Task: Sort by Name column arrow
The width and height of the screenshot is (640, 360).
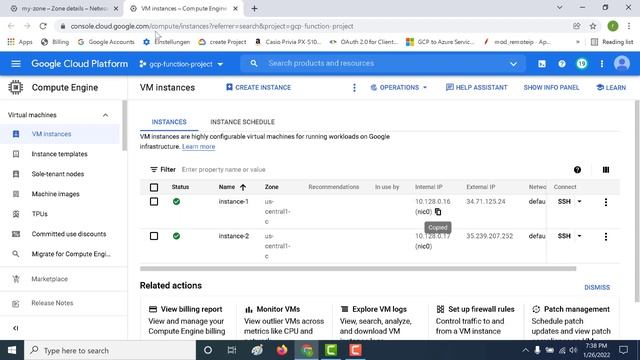Action: [x=243, y=187]
